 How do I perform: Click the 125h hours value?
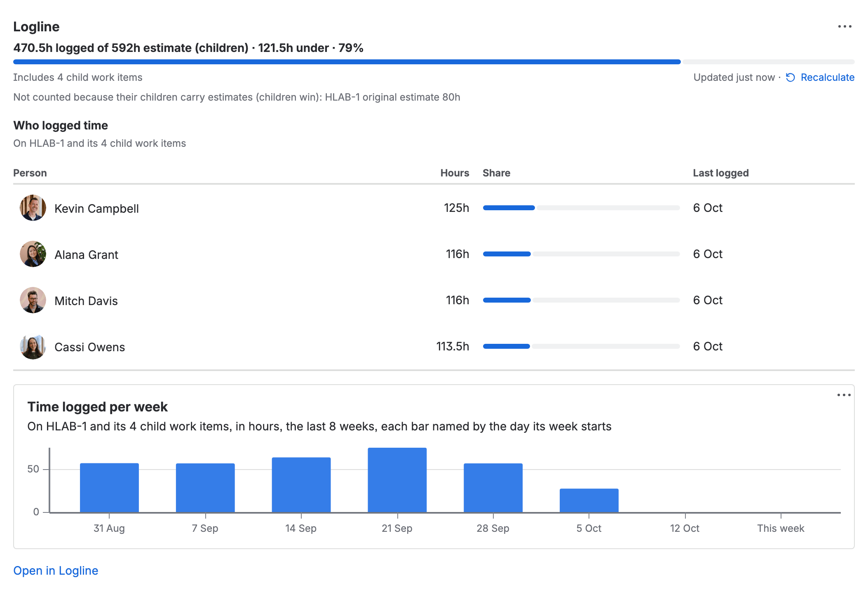pos(456,208)
